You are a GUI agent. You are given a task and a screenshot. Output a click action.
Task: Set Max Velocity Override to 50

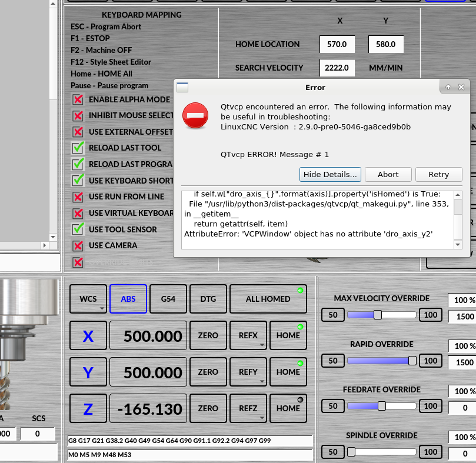tap(333, 315)
